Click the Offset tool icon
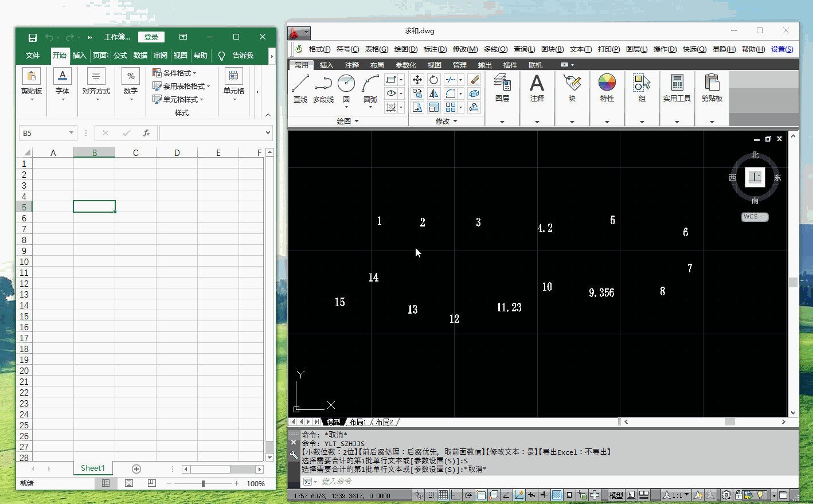This screenshot has width=813, height=504. (474, 107)
